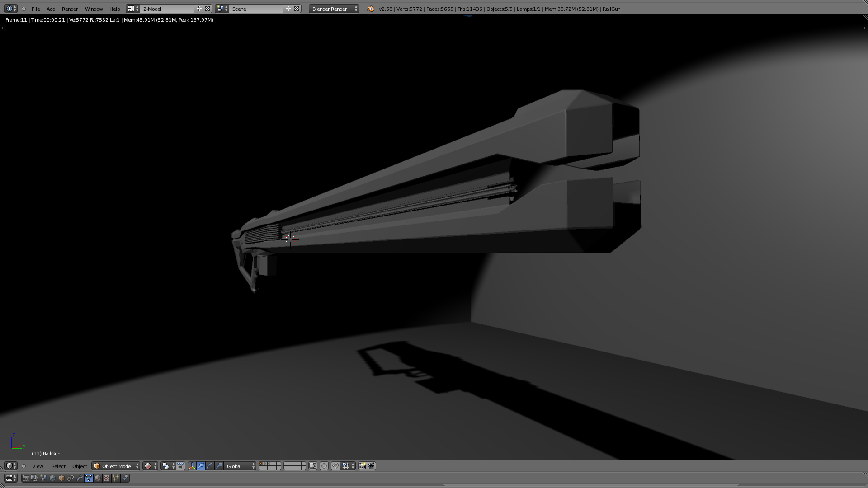Open the Render properties tab camera icon

pyautogui.click(x=26, y=478)
